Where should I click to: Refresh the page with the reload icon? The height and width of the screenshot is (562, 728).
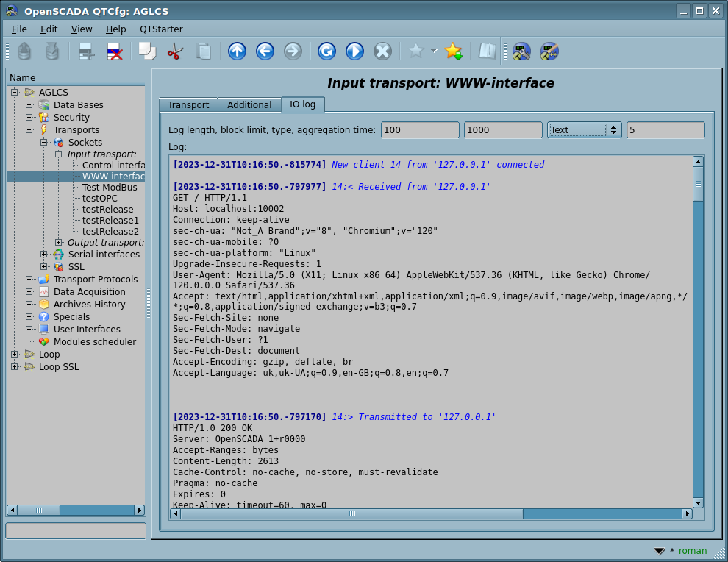[326, 51]
